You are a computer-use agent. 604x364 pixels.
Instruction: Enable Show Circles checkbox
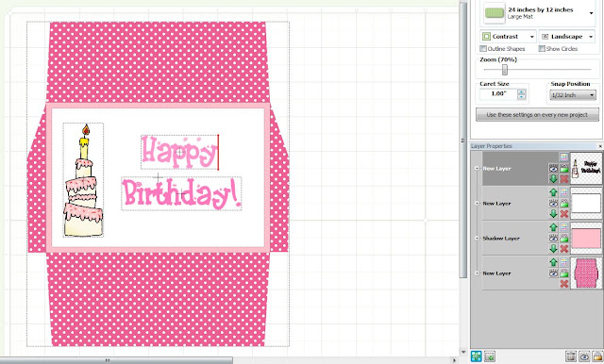[x=542, y=48]
